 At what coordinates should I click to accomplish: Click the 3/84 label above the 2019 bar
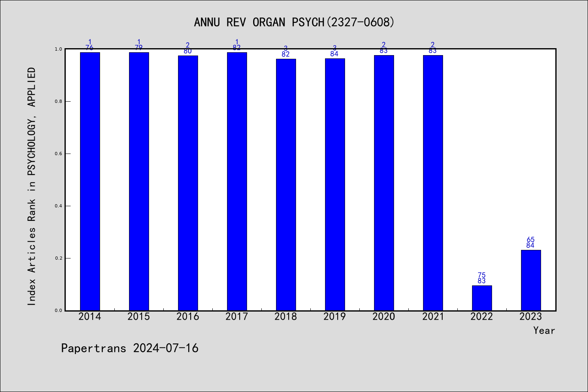[x=335, y=51]
